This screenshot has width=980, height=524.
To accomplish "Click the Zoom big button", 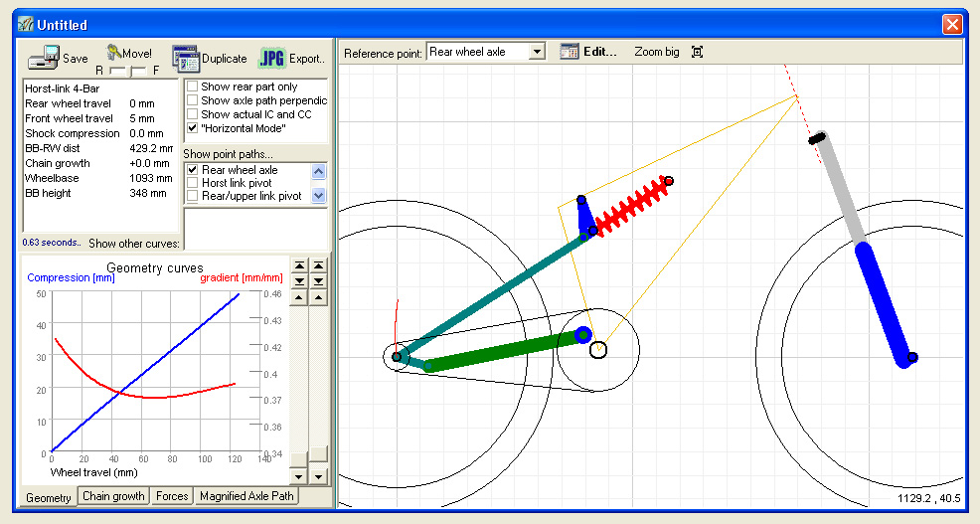I will point(656,52).
